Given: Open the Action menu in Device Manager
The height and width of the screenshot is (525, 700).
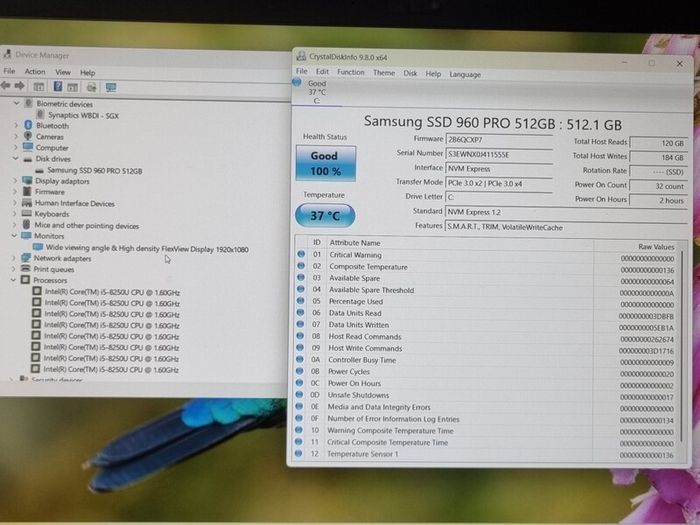Looking at the screenshot, I should coord(35,71).
